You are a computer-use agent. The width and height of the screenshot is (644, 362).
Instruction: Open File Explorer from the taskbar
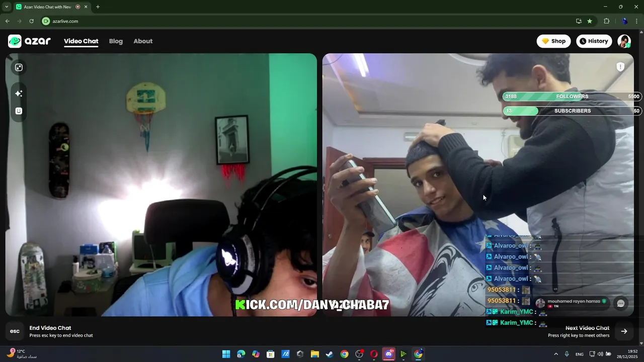tap(314, 354)
